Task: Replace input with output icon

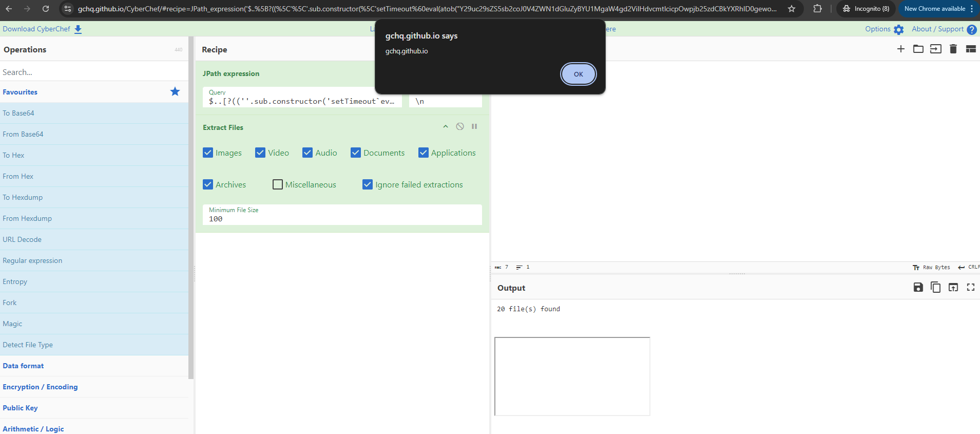Action: (953, 287)
